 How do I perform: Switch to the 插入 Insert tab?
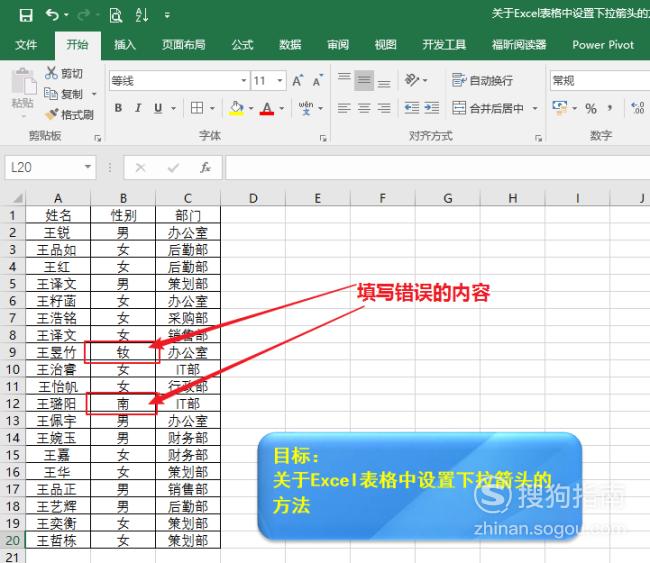click(x=125, y=45)
